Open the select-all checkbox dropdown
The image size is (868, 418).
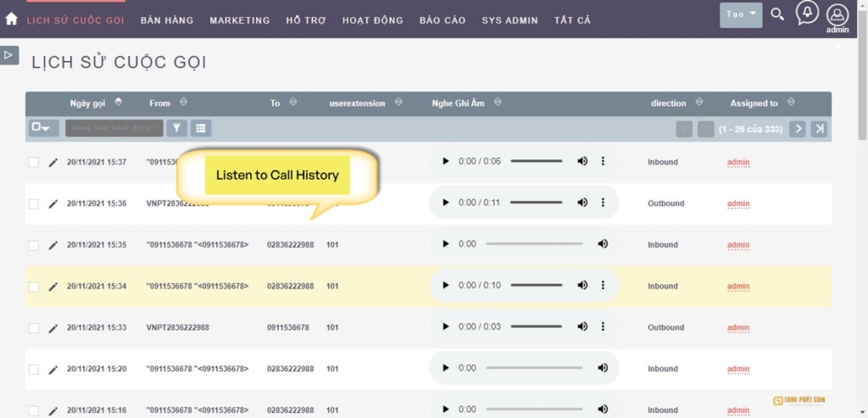pyautogui.click(x=40, y=128)
